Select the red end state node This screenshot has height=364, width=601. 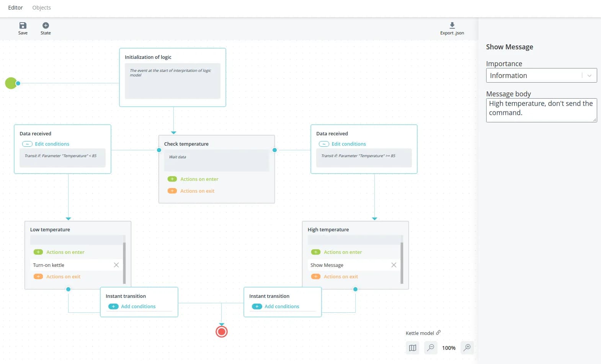pyautogui.click(x=222, y=331)
